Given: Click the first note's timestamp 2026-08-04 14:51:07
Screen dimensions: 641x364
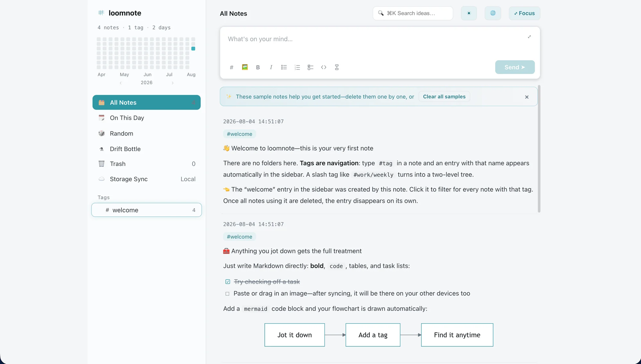Looking at the screenshot, I should [x=254, y=122].
